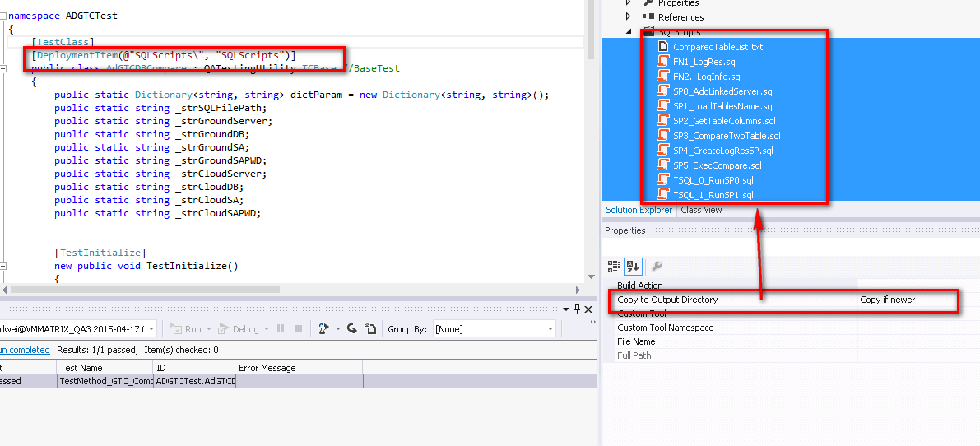Click the Debug tests button
980x446 pixels.
[x=240, y=328]
